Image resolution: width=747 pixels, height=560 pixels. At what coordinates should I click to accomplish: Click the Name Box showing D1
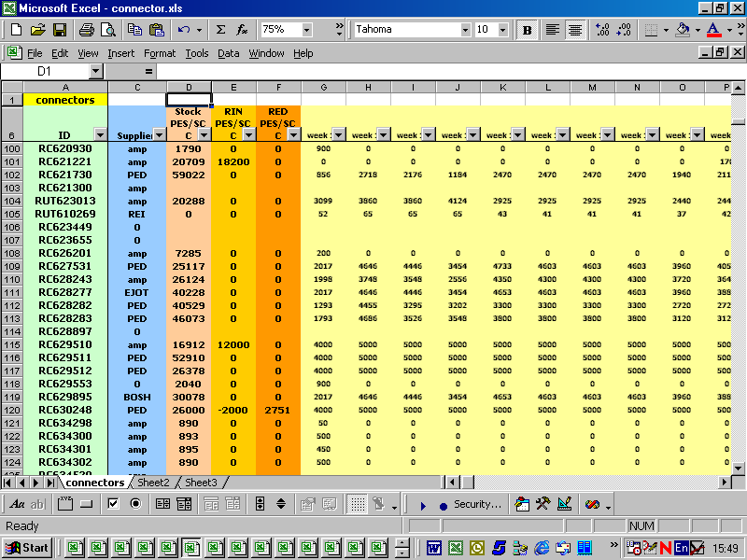pyautogui.click(x=45, y=71)
